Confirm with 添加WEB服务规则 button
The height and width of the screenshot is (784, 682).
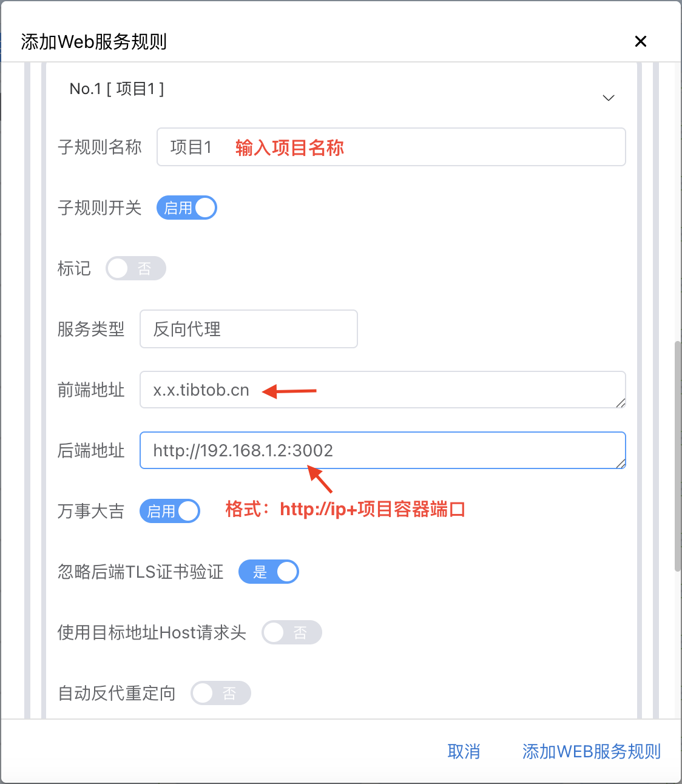(591, 751)
